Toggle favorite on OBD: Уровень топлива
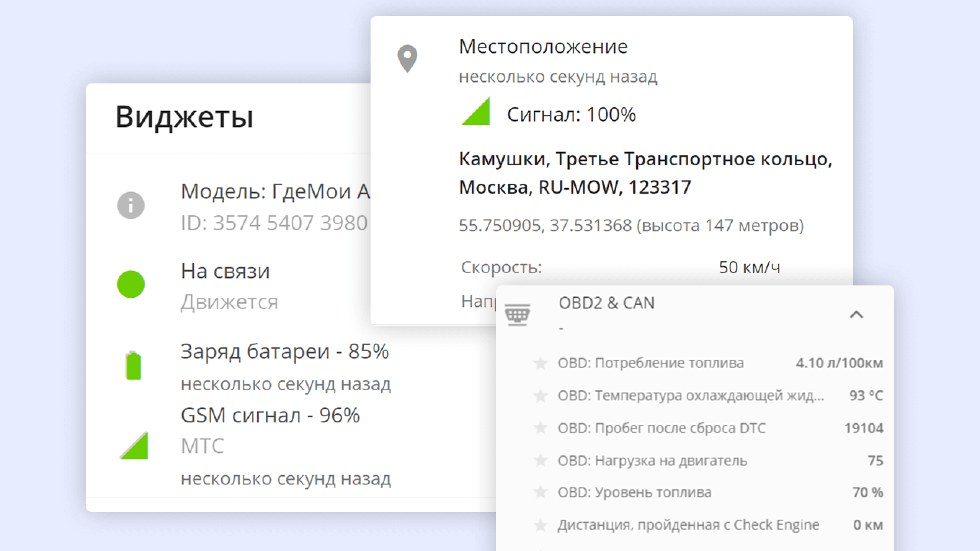The height and width of the screenshot is (551, 980). coord(541,492)
